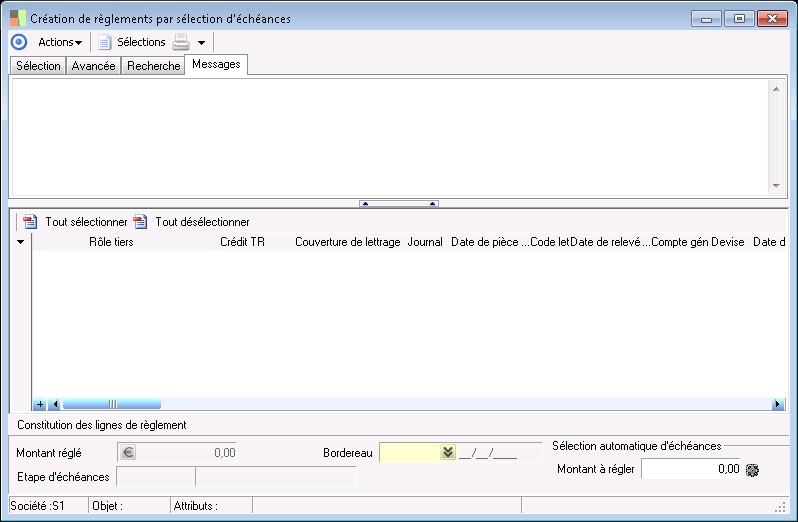This screenshot has height=522, width=798.
Task: Expand the arrow next to printer icon
Action: (202, 43)
